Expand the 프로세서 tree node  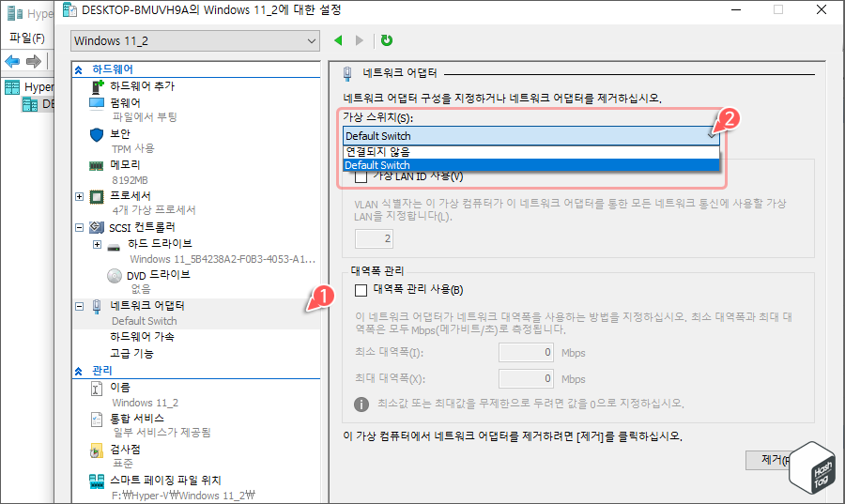pos(79,196)
